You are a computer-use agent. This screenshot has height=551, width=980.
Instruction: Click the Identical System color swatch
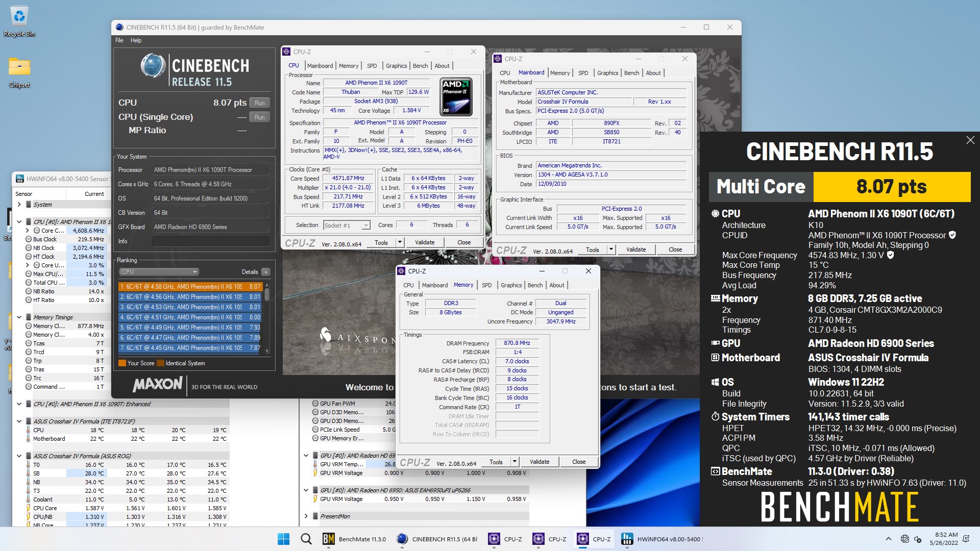coord(161,363)
